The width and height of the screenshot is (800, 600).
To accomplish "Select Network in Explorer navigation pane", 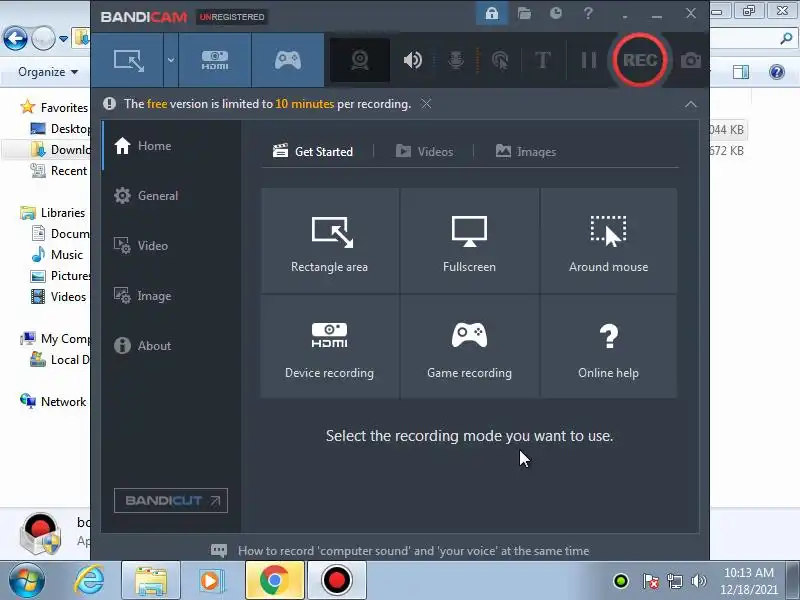I will [53, 402].
